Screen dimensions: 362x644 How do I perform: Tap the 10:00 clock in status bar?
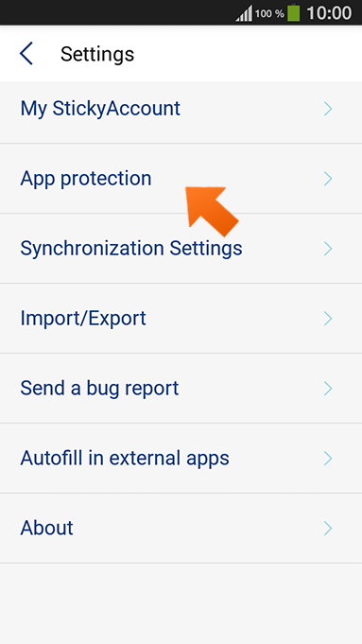(329, 13)
